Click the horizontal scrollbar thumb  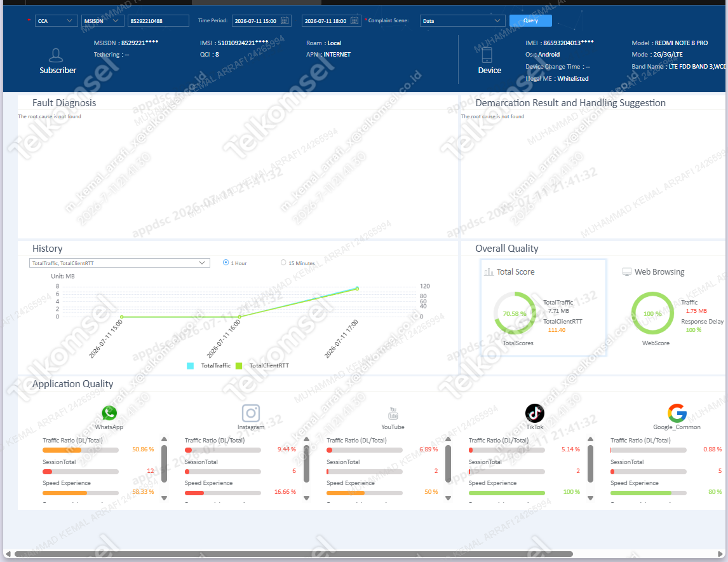point(293,554)
